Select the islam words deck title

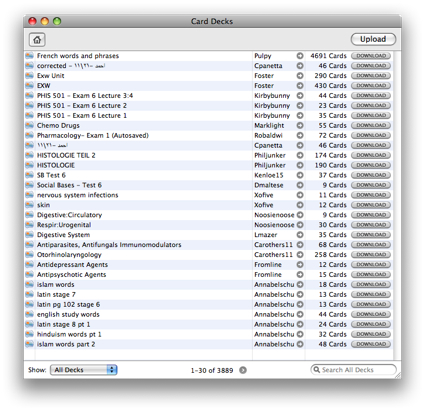(55, 285)
